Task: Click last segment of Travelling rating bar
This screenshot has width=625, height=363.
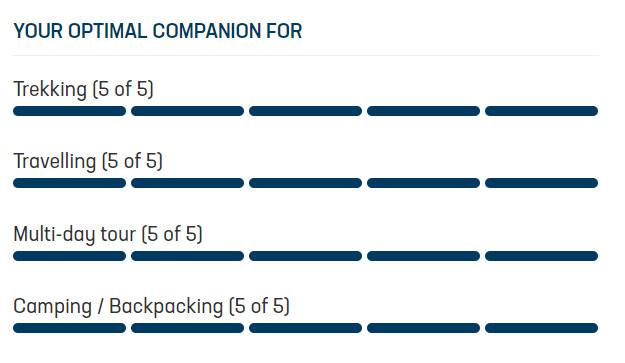Action: (541, 183)
